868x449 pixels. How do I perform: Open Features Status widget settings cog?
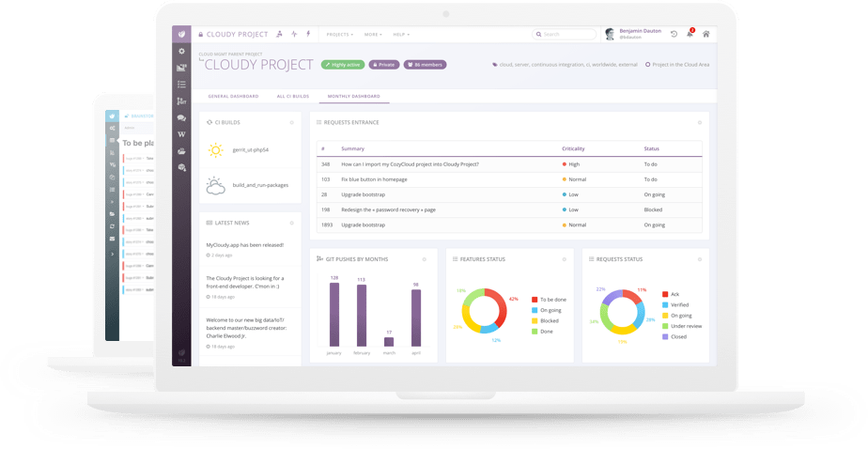point(564,259)
